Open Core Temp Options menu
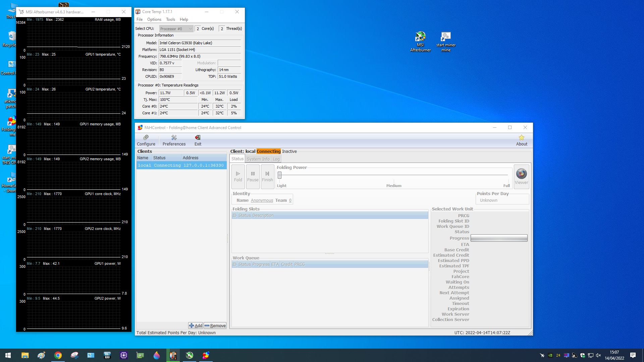The image size is (644, 362). (x=154, y=19)
